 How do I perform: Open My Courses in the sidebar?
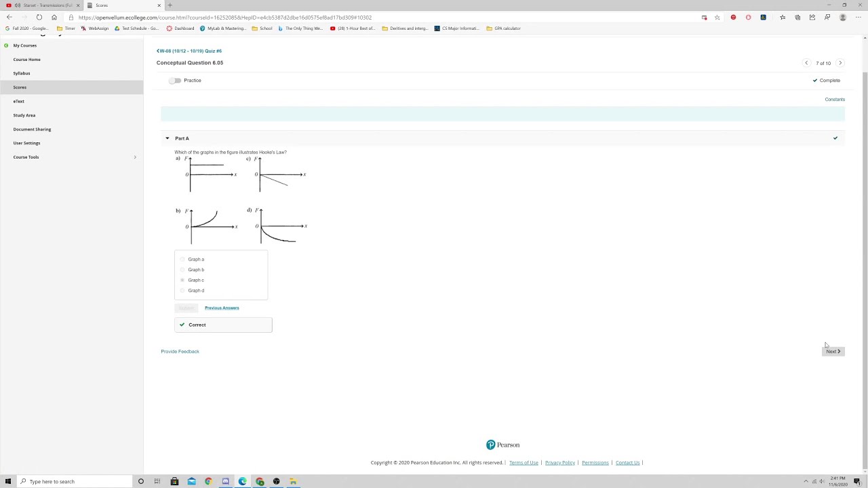[25, 45]
